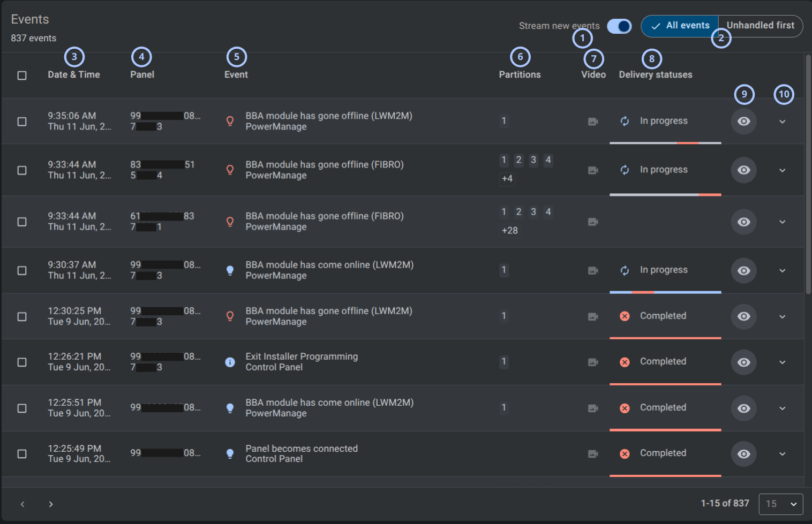The height and width of the screenshot is (524, 812).
Task: Click the red failed icon in the 12:30:25 PM row
Action: tap(625, 316)
